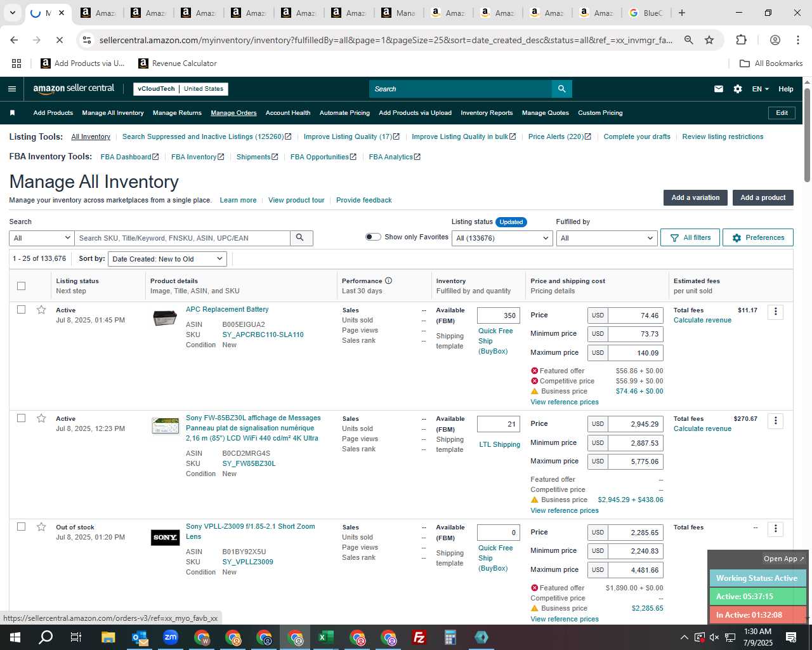Open three-dot menu for Sony VPLL-Z3009 row
Viewport: 812px width, 650px height.
pyautogui.click(x=775, y=529)
